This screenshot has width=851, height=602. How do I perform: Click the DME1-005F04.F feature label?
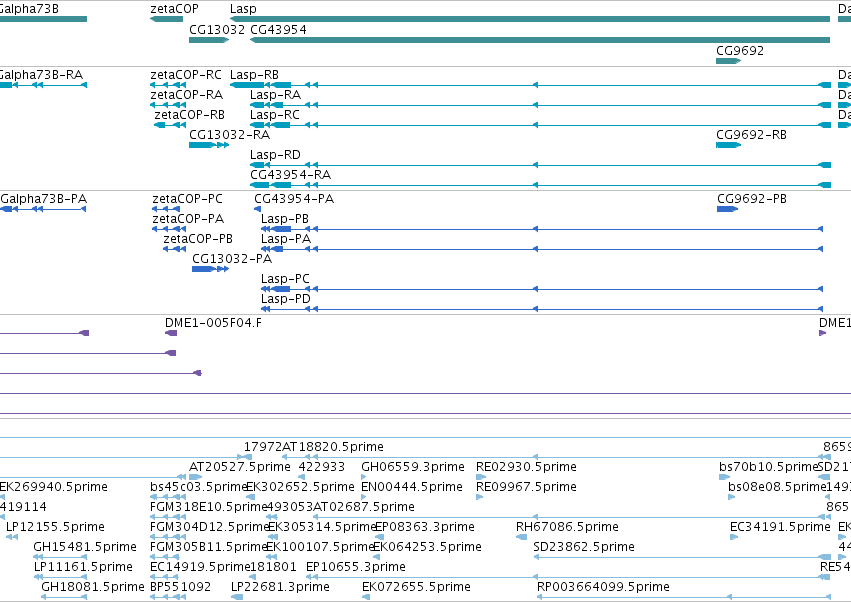[213, 323]
